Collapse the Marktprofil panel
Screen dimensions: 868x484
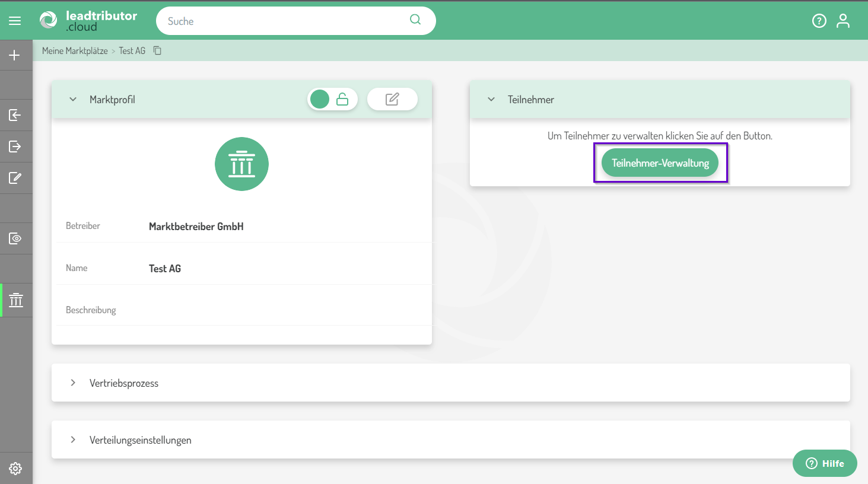73,100
